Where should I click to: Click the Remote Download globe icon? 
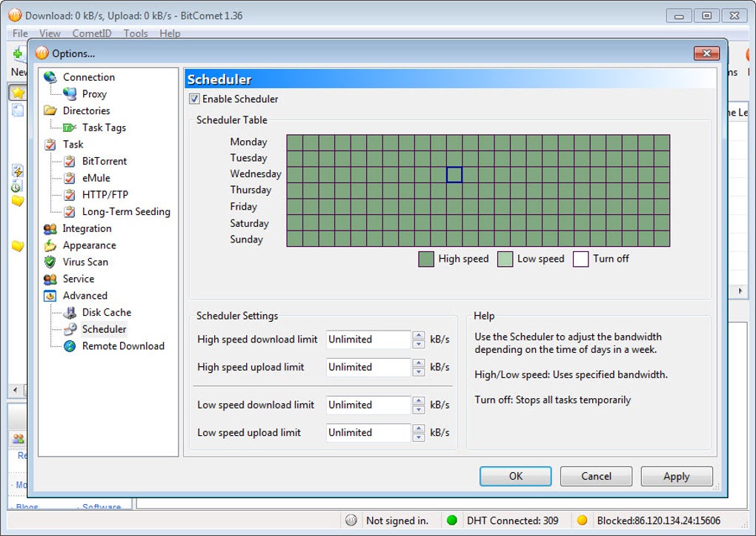tap(70, 346)
